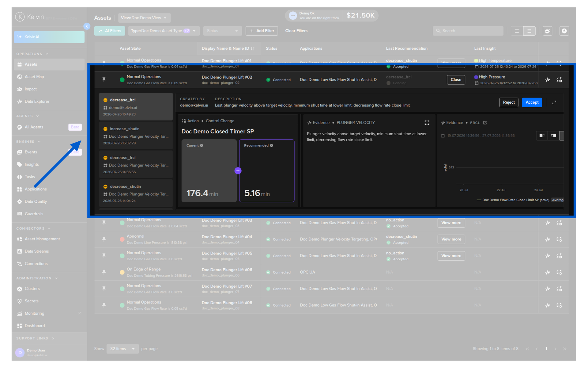The width and height of the screenshot is (588, 368).
Task: Open Demo User profile avatar in sidebar
Action: [20, 353]
